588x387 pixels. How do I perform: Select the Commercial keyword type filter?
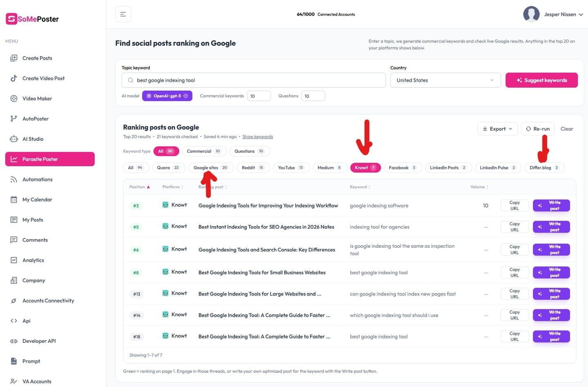(204, 151)
